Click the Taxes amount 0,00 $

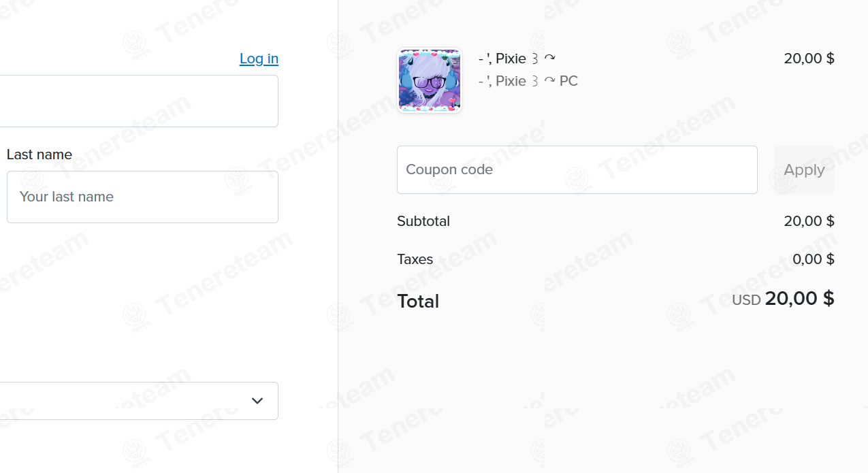(x=814, y=259)
